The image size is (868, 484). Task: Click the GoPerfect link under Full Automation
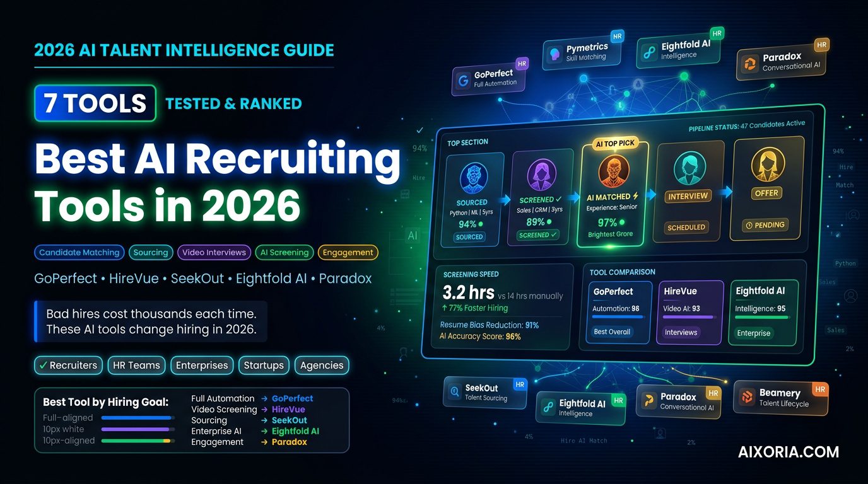(x=292, y=398)
